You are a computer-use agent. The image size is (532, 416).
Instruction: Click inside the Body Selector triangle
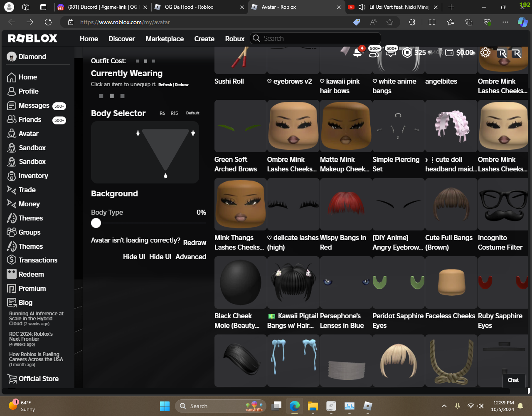(165, 148)
